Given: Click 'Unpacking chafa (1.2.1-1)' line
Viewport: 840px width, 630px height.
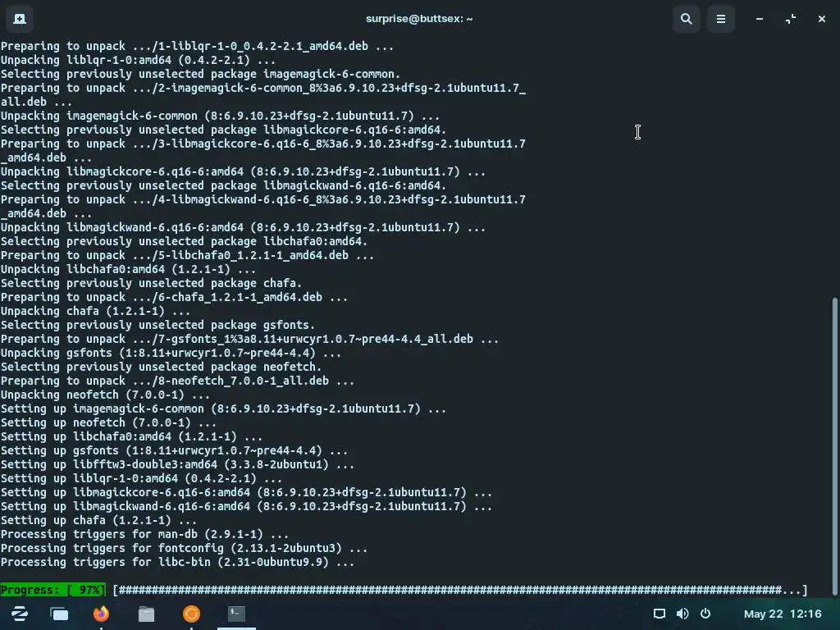Looking at the screenshot, I should 95,311.
